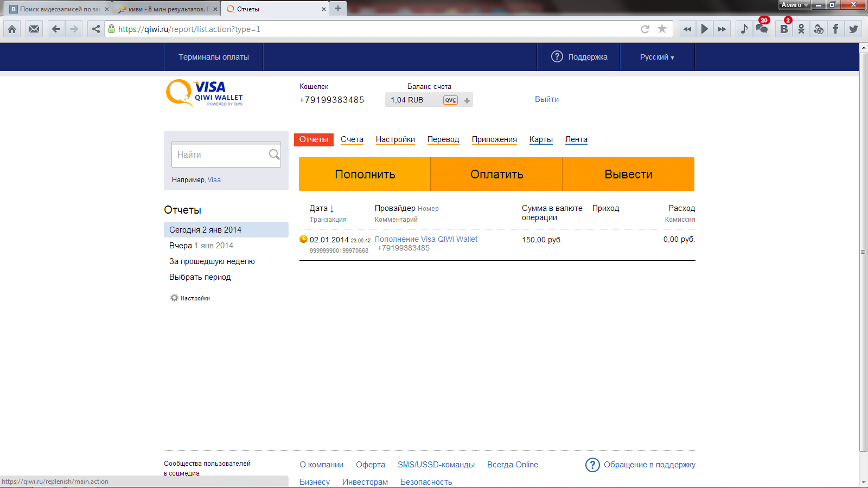Click the fast-forward media button
Image resolution: width=868 pixels, height=488 pixels.
pyautogui.click(x=722, y=29)
